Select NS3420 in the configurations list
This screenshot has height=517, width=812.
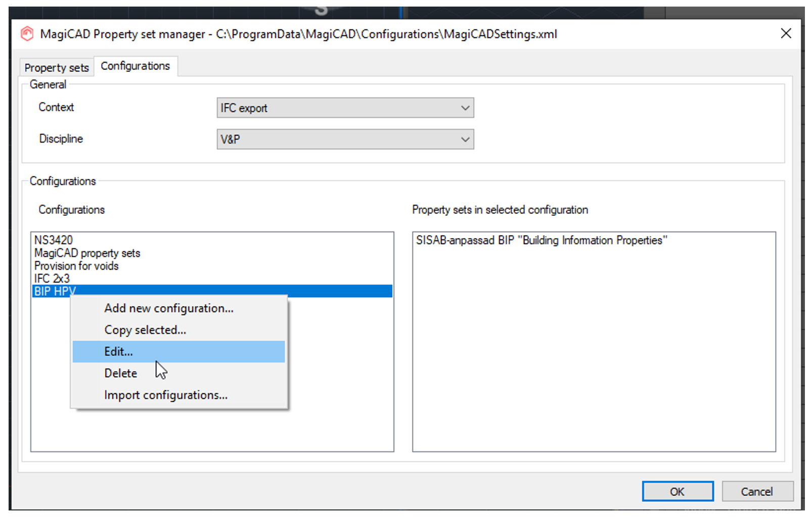(x=212, y=240)
